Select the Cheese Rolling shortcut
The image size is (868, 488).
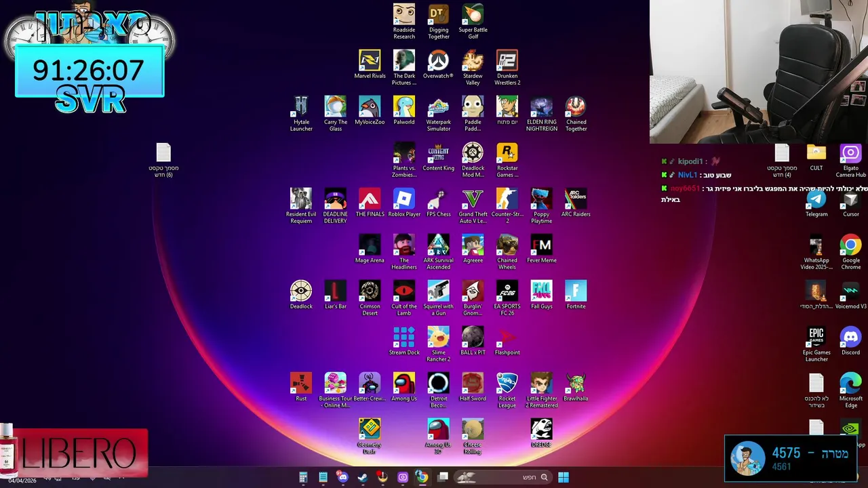pyautogui.click(x=473, y=436)
